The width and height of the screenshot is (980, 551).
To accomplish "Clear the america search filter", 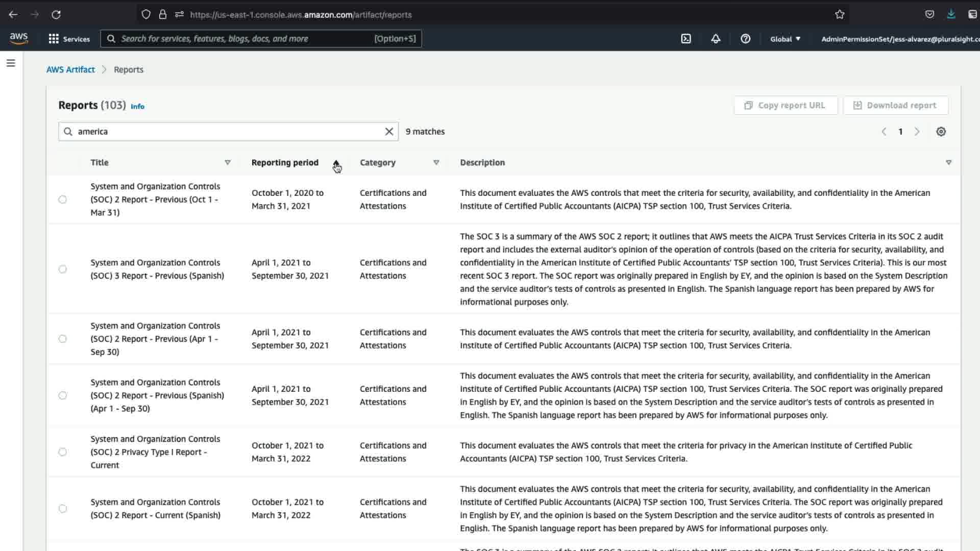I will (389, 132).
